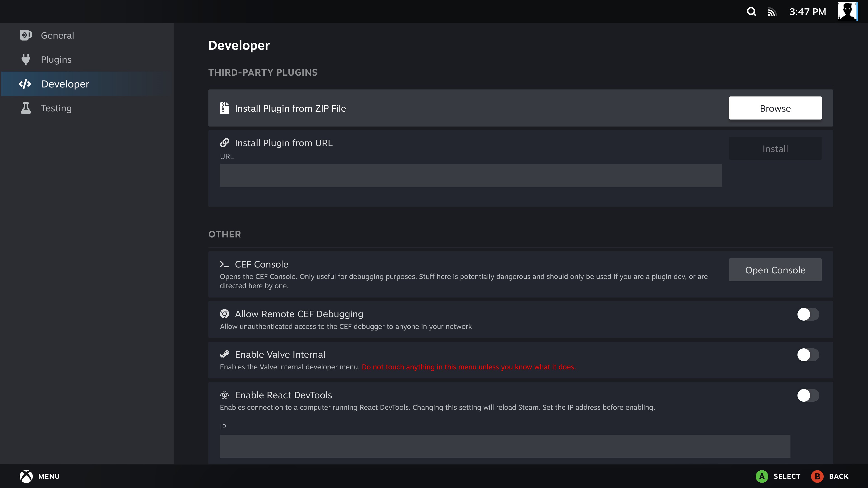The image size is (868, 488).
Task: Click the THIRD-PARTY PLUGINS heading
Action: click(x=263, y=72)
